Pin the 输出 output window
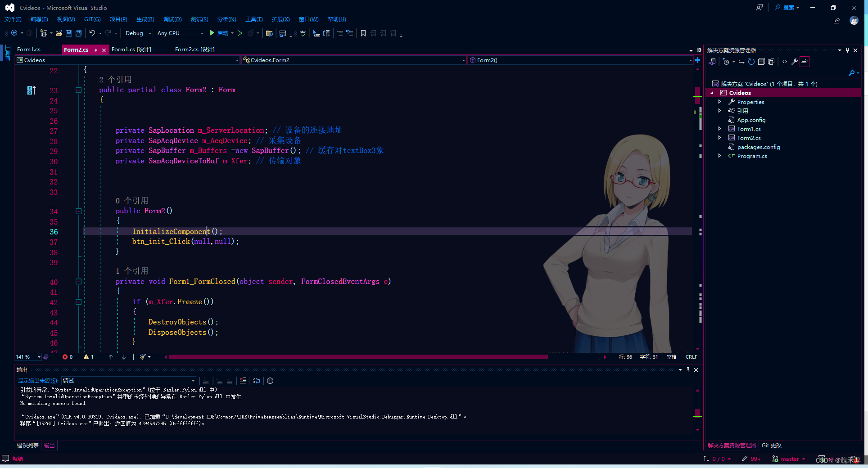 (688, 370)
